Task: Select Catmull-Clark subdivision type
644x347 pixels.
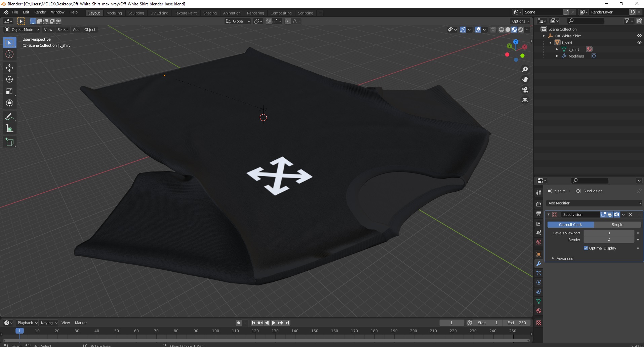Action: click(570, 225)
